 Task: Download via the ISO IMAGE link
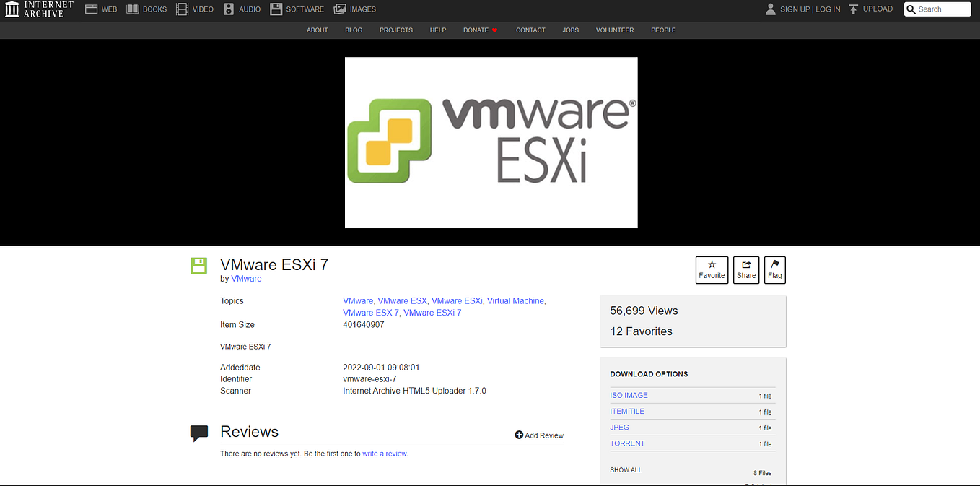click(x=628, y=395)
